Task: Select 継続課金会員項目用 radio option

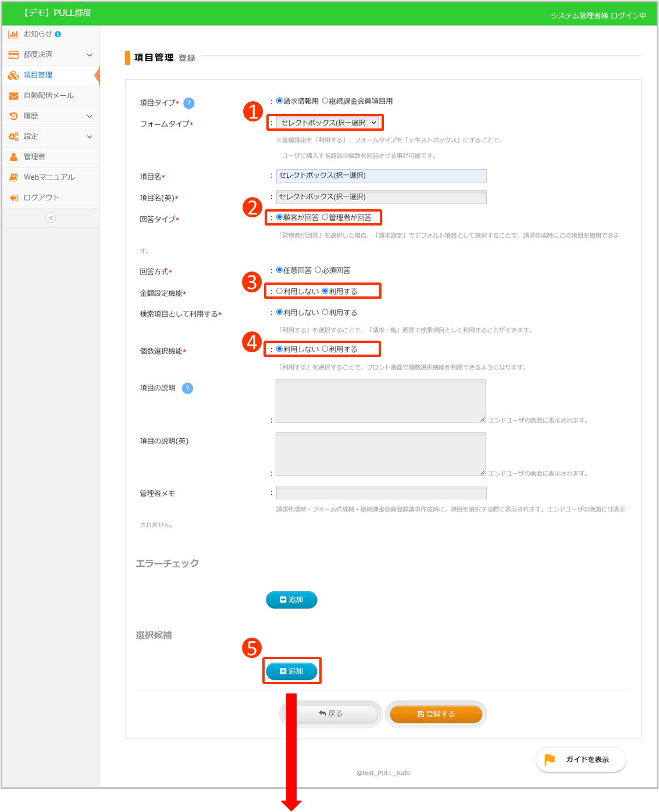Action: (325, 101)
